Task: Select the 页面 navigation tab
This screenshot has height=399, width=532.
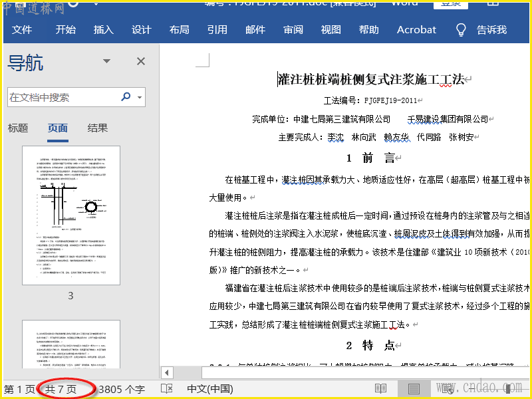Action: [x=58, y=128]
